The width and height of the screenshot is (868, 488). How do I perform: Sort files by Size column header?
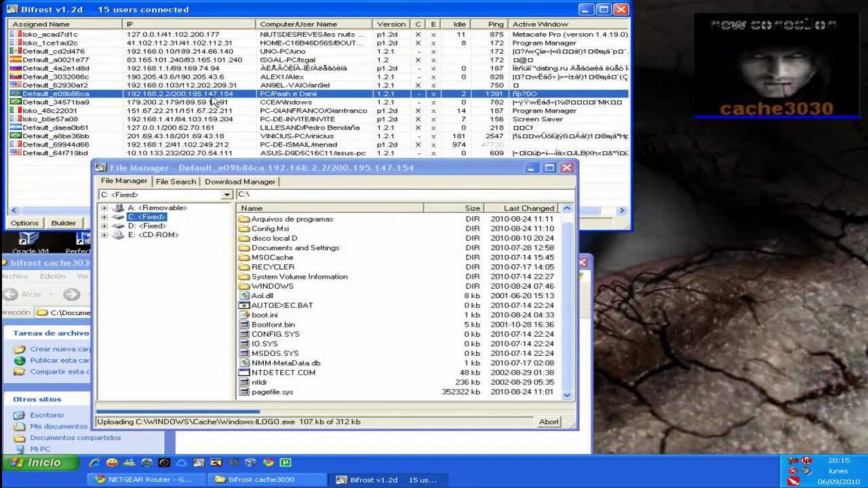point(454,208)
